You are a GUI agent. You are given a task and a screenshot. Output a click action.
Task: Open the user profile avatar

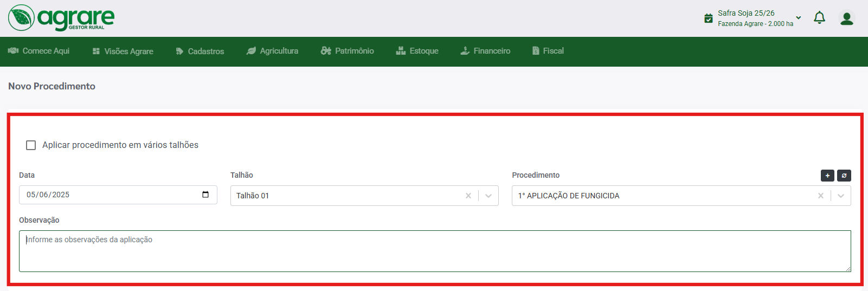click(x=846, y=18)
